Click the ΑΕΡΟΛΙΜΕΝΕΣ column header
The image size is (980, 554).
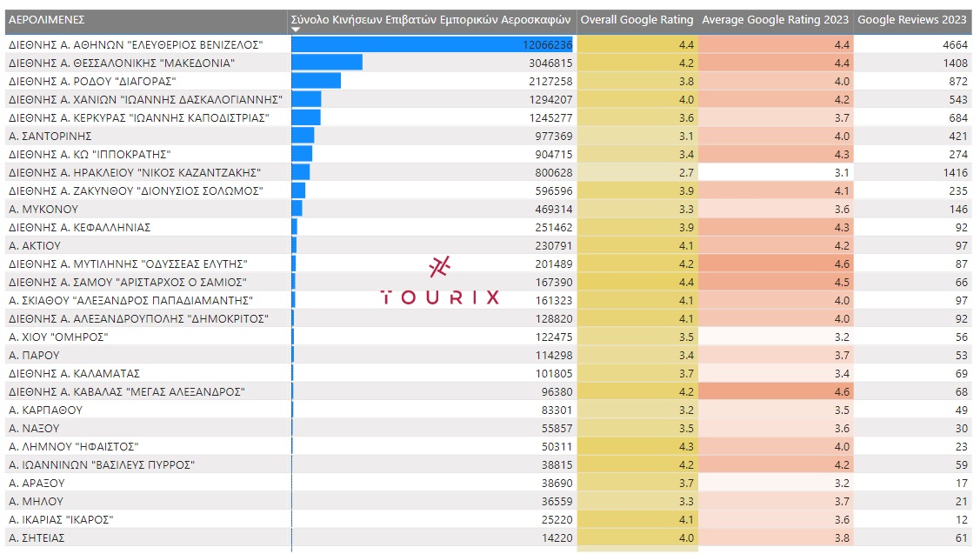[47, 19]
